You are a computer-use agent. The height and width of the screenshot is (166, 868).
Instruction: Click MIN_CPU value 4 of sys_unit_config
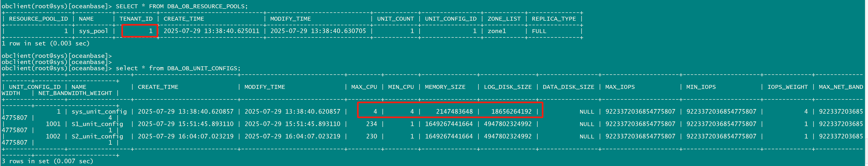[x=412, y=112]
